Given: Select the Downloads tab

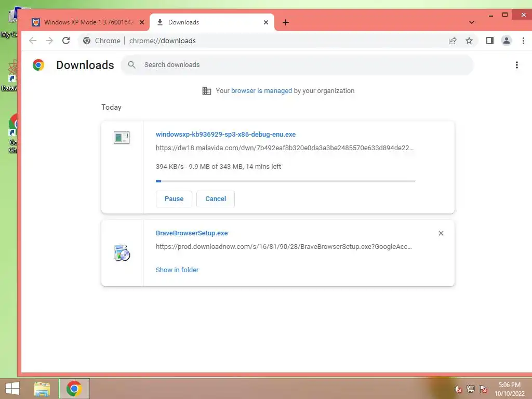Looking at the screenshot, I should (212, 22).
